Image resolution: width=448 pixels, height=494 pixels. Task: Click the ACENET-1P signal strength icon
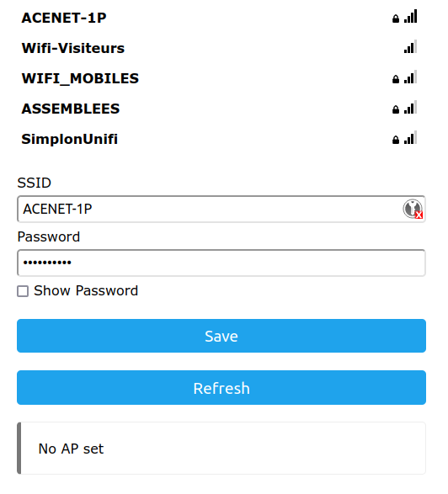tap(410, 16)
